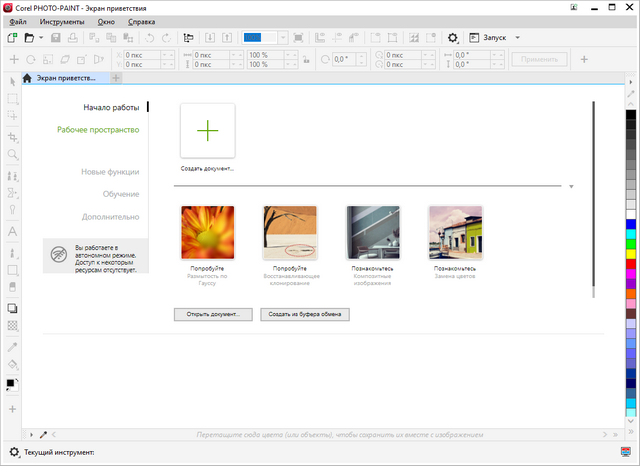
Task: Select the Fill bucket tool
Action: [13, 364]
